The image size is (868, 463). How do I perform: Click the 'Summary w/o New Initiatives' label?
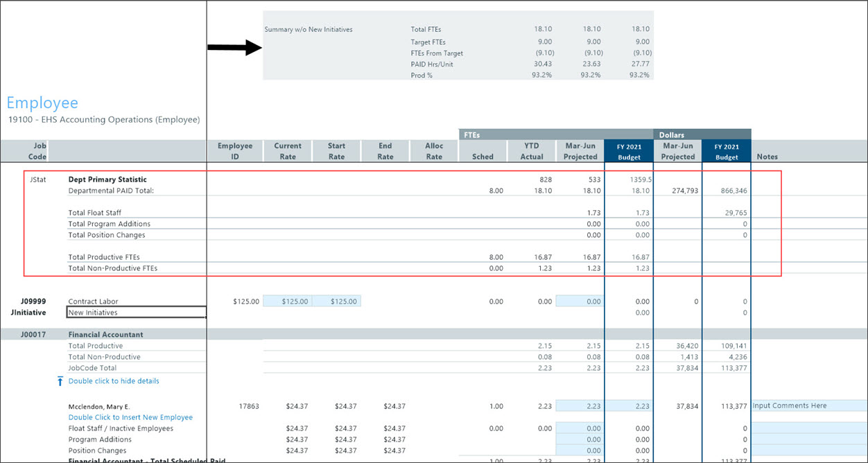point(309,30)
